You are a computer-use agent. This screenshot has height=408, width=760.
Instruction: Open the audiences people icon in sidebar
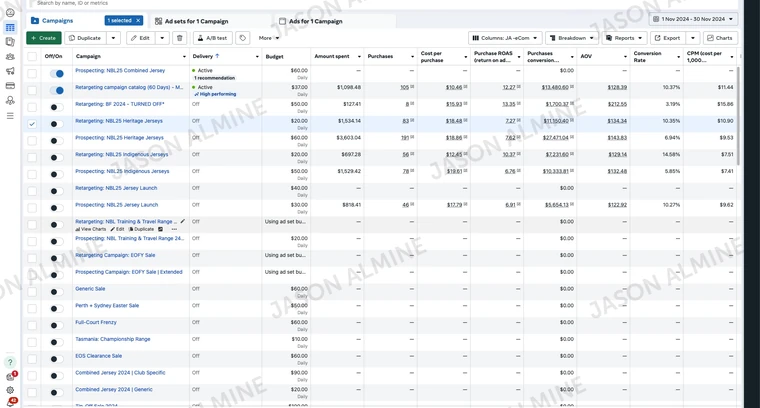[10, 57]
